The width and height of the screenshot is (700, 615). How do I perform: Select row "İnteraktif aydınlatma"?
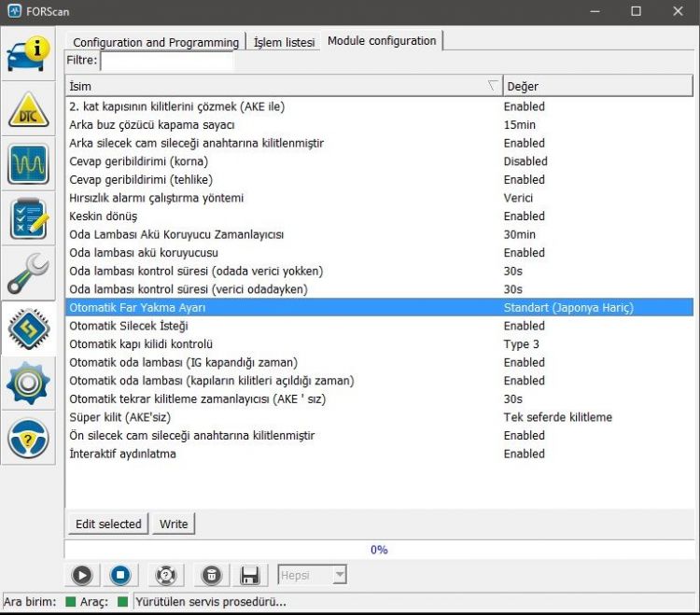(380, 454)
